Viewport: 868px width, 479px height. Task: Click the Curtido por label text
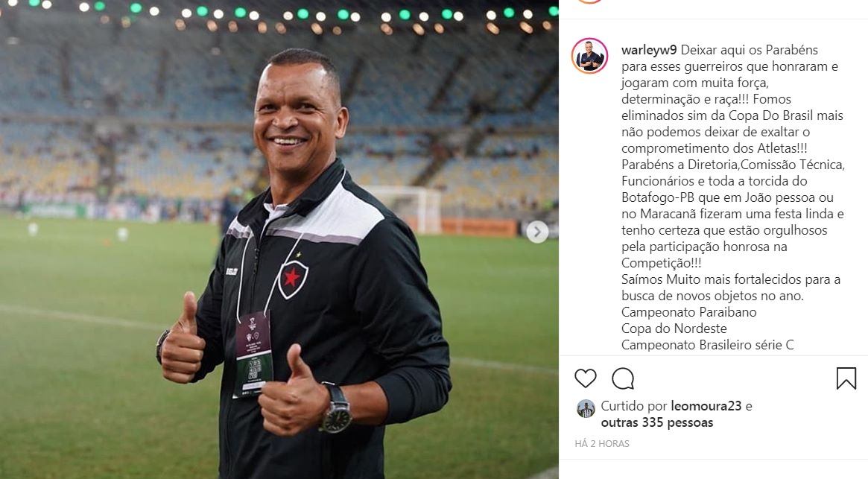pos(634,406)
